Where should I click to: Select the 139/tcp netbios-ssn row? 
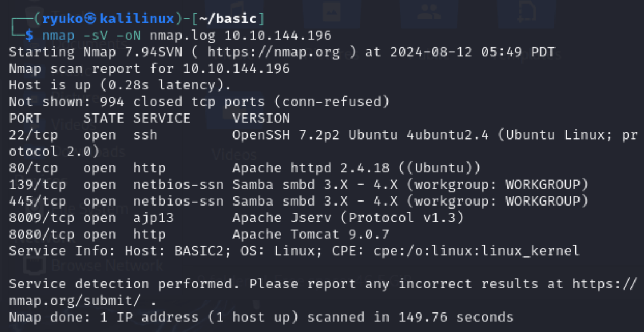[x=299, y=185]
